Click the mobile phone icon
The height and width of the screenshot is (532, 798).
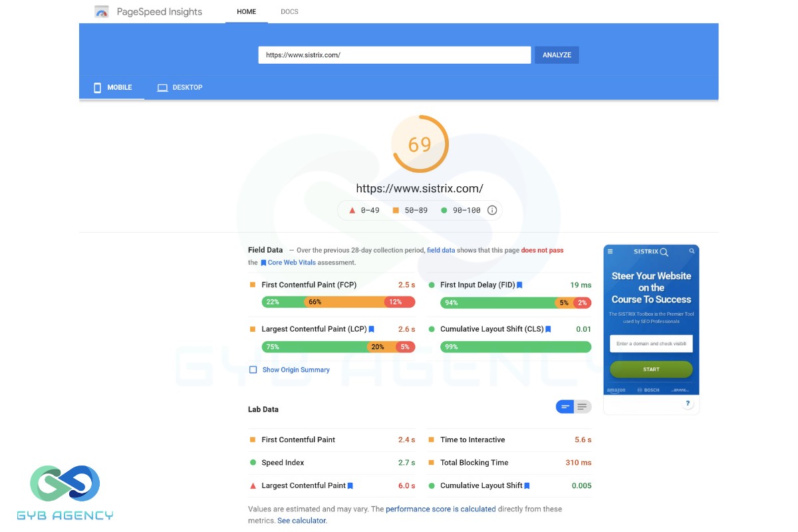click(x=97, y=88)
